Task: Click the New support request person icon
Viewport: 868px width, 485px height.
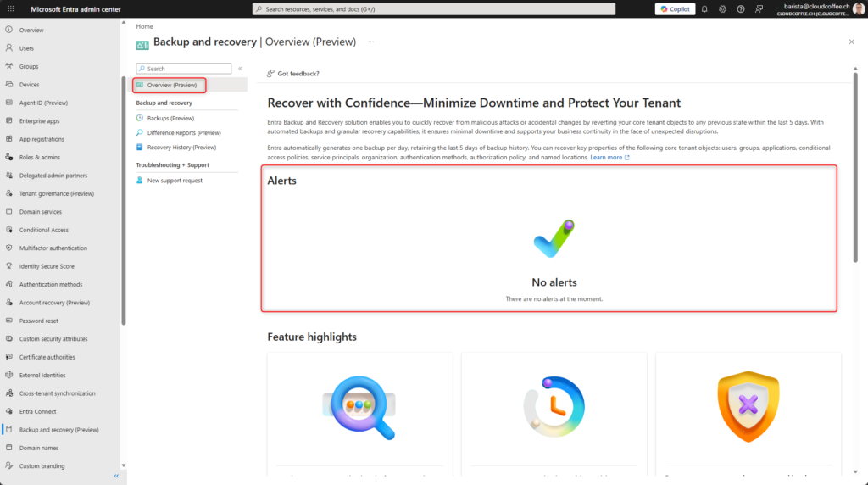Action: [140, 180]
